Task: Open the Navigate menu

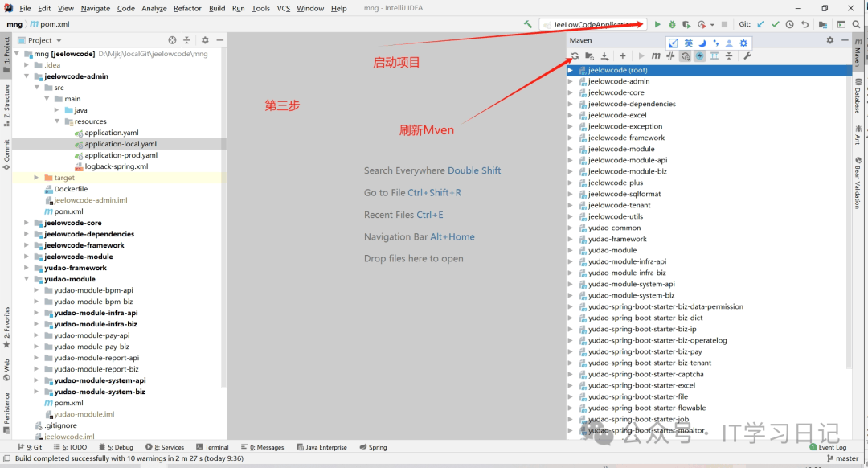Action: coord(95,8)
